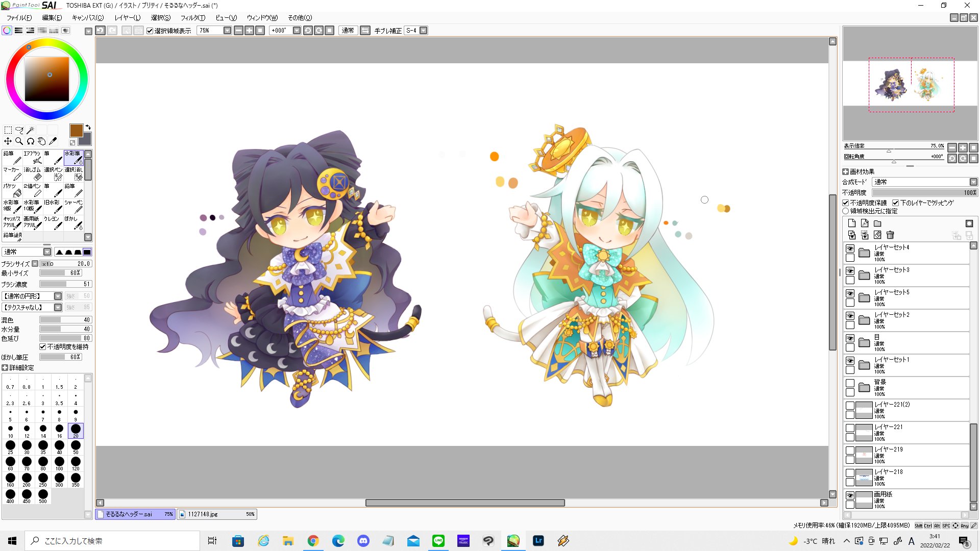
Task: Select the バケツ bucket fill tool
Action: 12,190
